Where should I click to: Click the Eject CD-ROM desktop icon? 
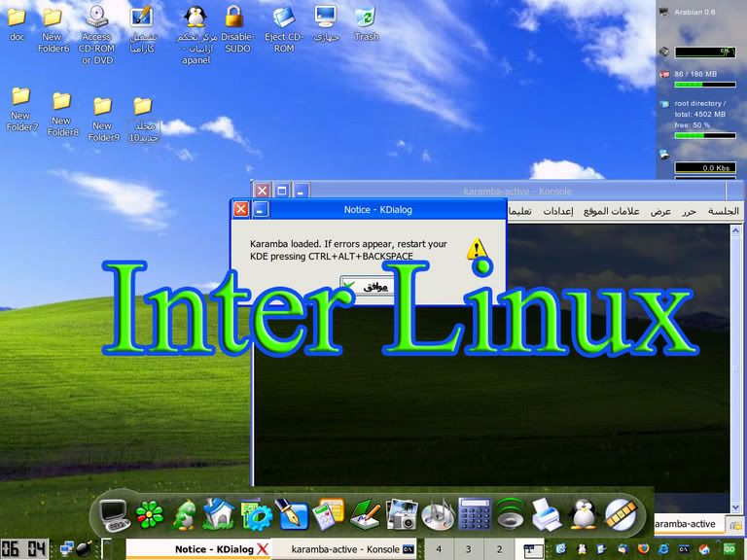click(x=284, y=28)
